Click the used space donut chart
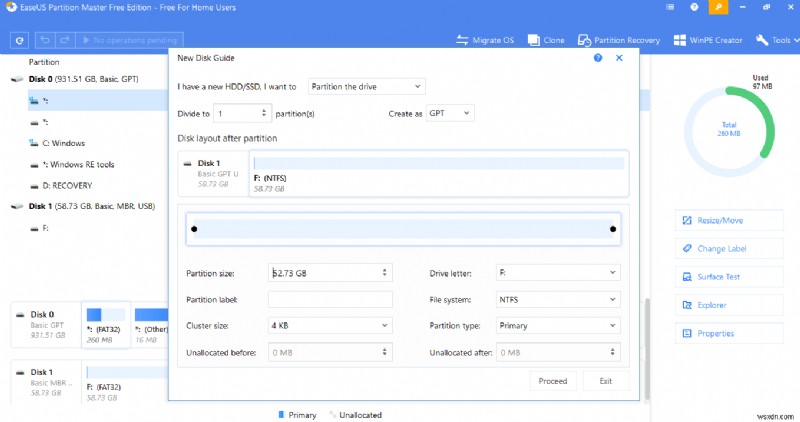 729,132
